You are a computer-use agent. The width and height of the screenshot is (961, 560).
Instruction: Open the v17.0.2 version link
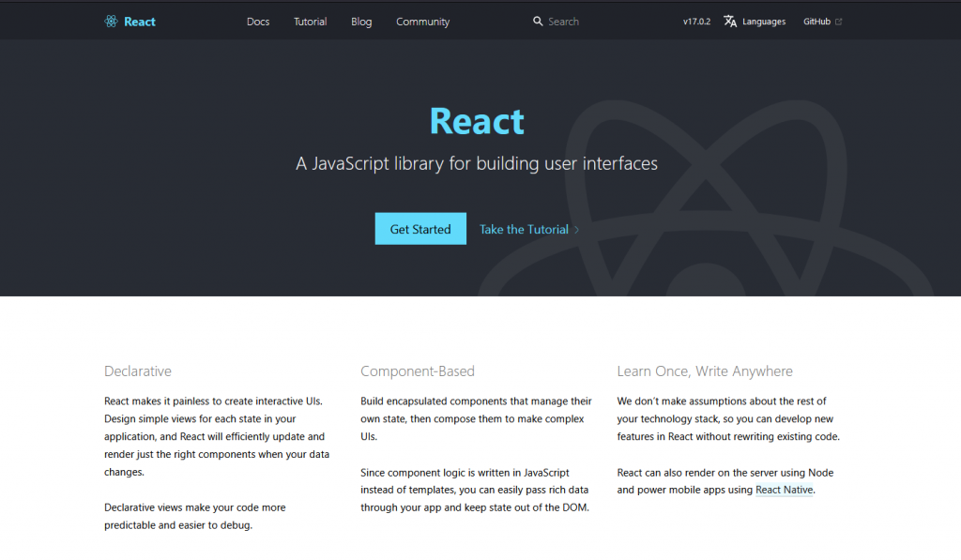point(697,22)
